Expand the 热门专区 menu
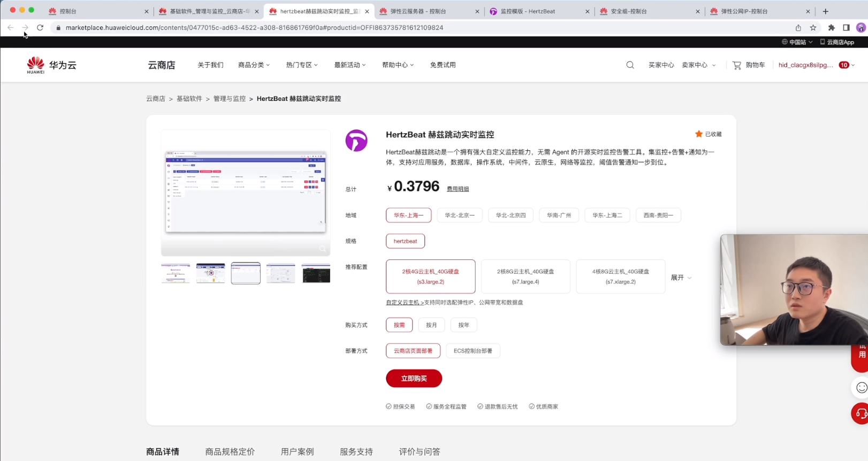 [302, 65]
